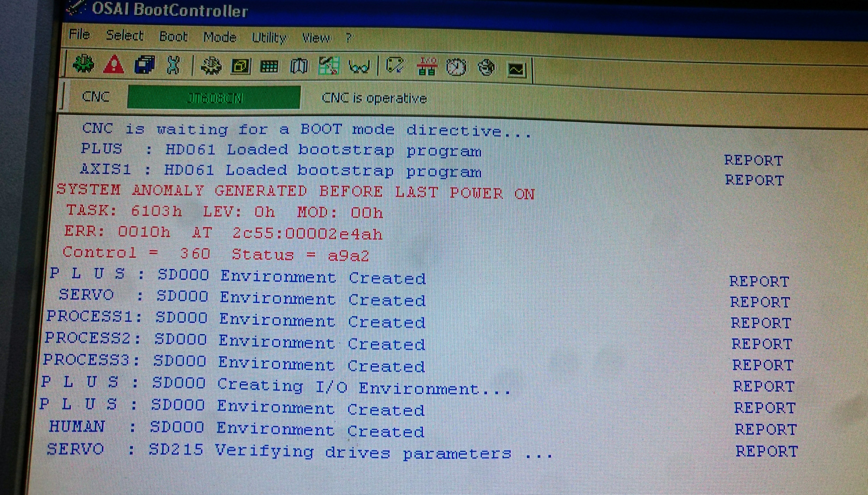Open the Mode menu
This screenshot has height=495, width=868.
220,37
